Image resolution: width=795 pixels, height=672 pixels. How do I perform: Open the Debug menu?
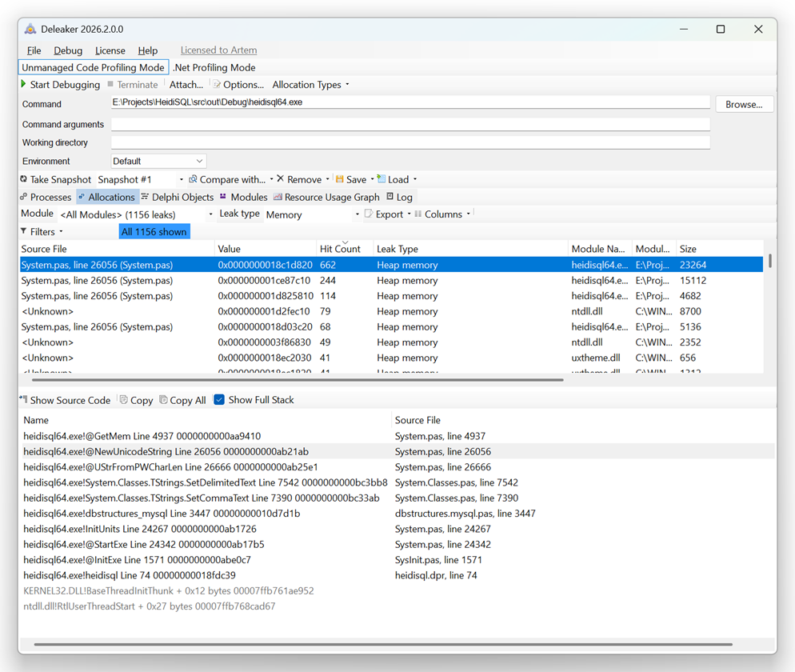[68, 50]
